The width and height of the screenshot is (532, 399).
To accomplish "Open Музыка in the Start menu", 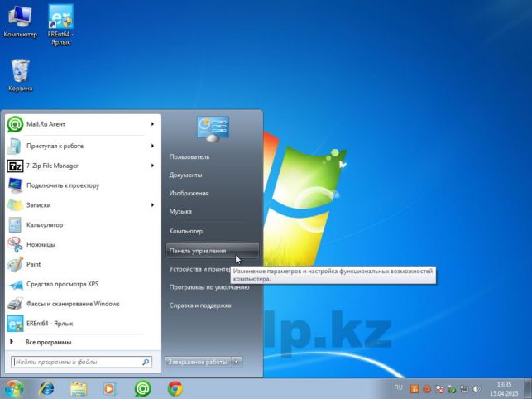I will point(180,211).
